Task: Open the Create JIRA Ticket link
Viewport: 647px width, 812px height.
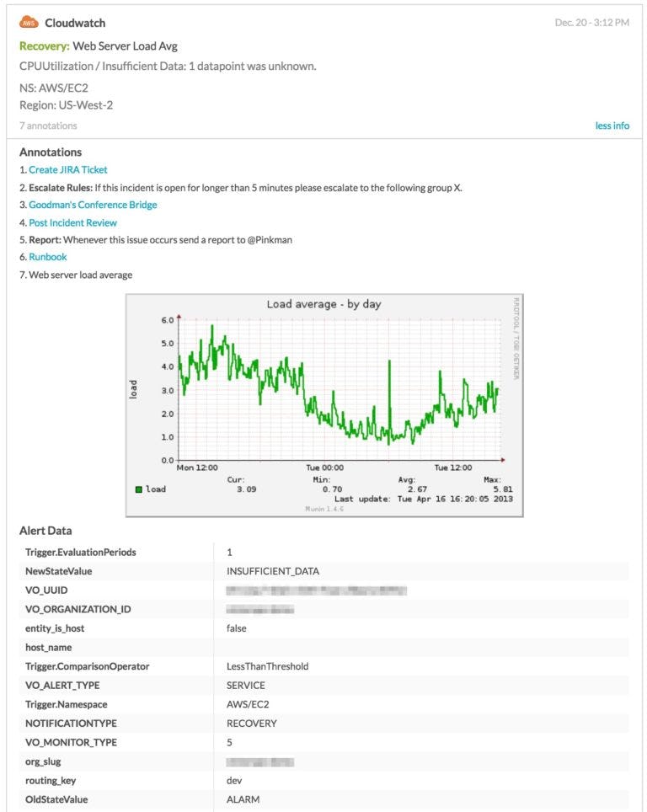Action: pos(68,169)
